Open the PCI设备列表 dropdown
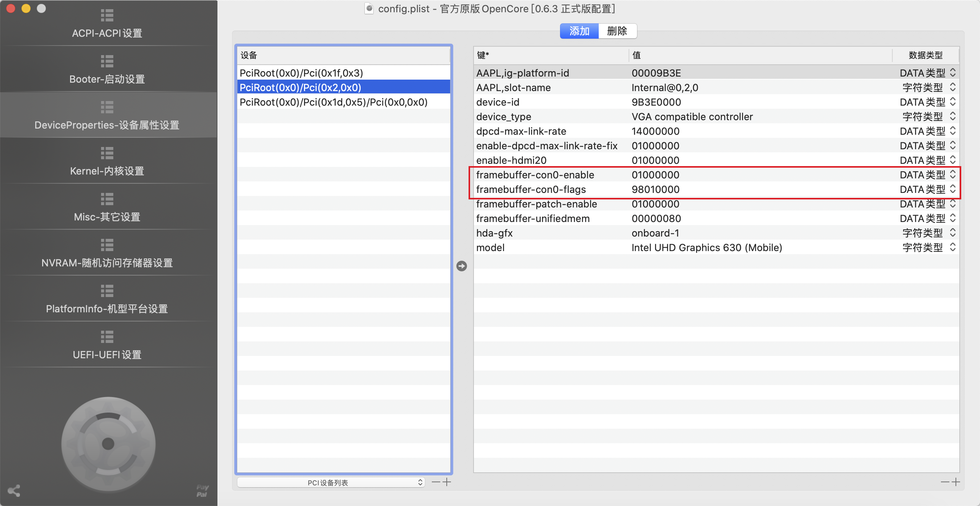This screenshot has width=980, height=506. (330, 482)
